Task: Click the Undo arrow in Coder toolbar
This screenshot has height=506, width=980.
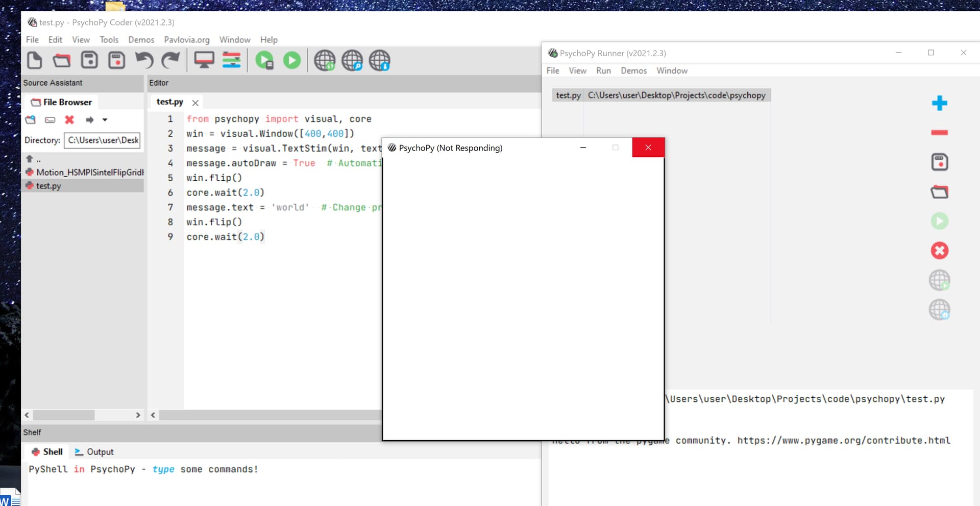Action: (x=144, y=60)
